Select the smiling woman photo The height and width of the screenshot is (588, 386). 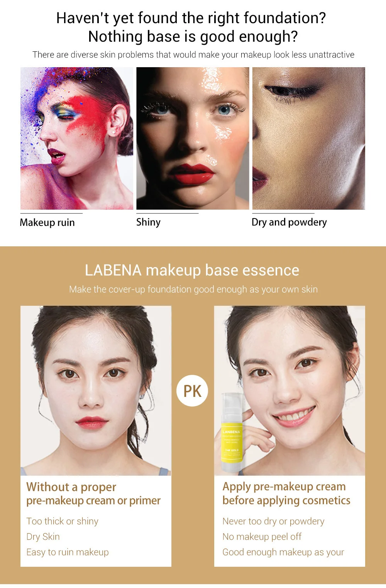pos(289,390)
